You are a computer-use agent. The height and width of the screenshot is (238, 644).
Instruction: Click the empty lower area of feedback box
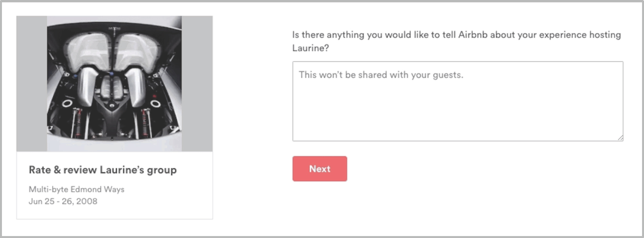(458, 117)
